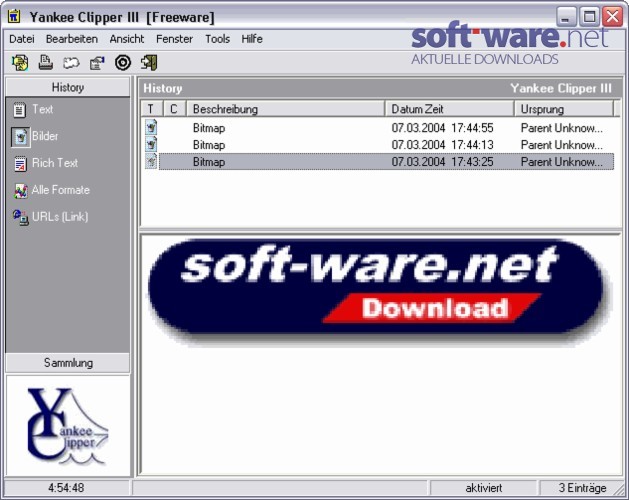Click date 07.03.2004 17:43:25
The image size is (629, 500).
tap(442, 162)
